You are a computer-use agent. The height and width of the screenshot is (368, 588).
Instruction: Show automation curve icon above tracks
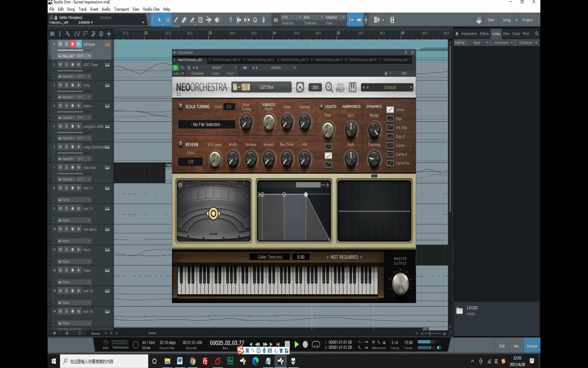[77, 34]
